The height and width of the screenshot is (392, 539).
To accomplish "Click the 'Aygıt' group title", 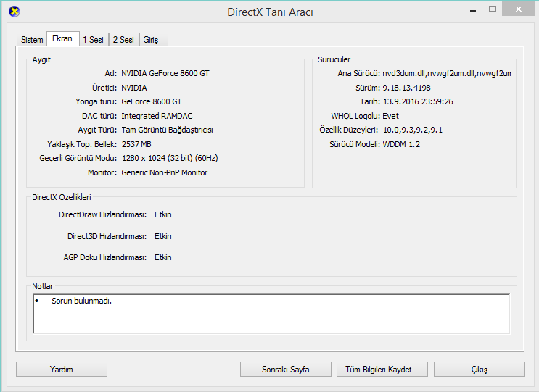I will pyautogui.click(x=41, y=59).
